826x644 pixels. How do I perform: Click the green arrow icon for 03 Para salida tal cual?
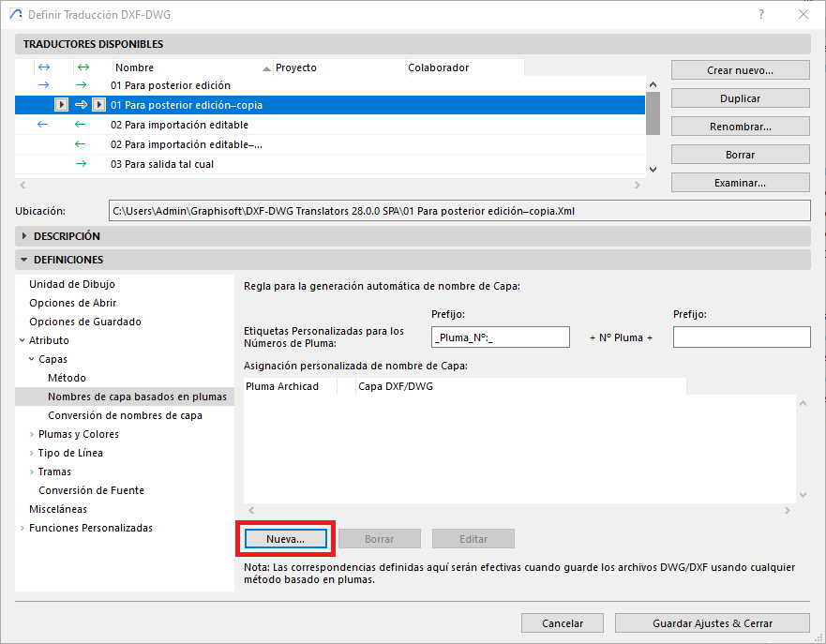click(x=81, y=164)
